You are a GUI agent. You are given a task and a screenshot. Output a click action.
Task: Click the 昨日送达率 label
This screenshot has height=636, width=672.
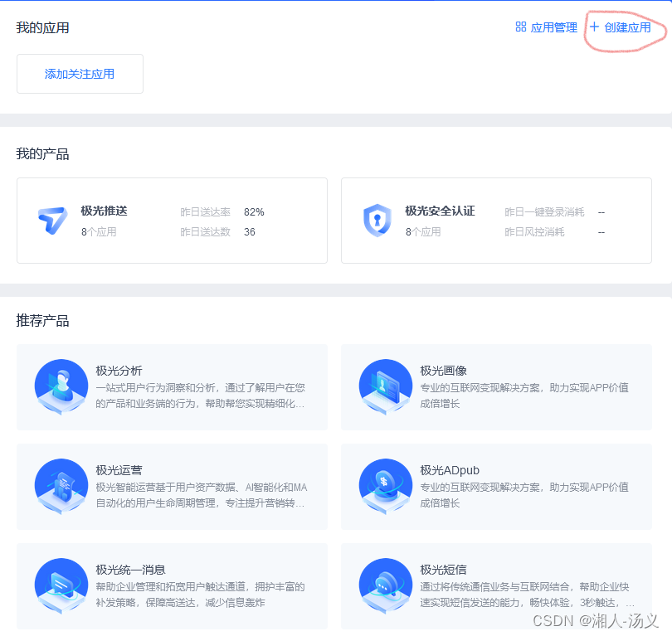coord(205,212)
